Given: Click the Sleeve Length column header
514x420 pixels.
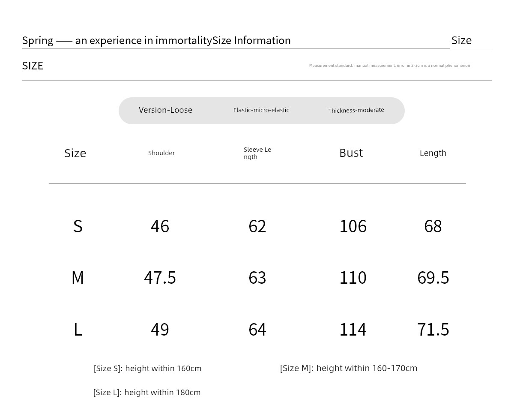Looking at the screenshot, I should [x=257, y=153].
